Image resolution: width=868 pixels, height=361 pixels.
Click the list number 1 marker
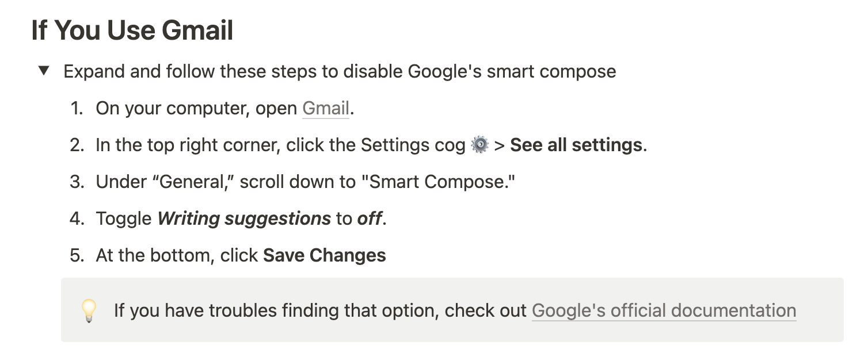point(77,108)
